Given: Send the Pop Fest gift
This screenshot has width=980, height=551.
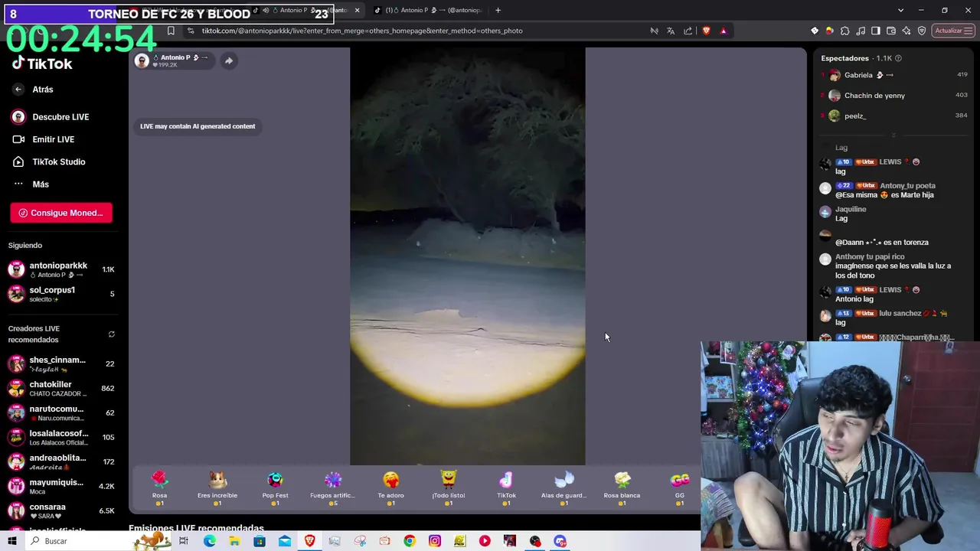Looking at the screenshot, I should click(275, 488).
